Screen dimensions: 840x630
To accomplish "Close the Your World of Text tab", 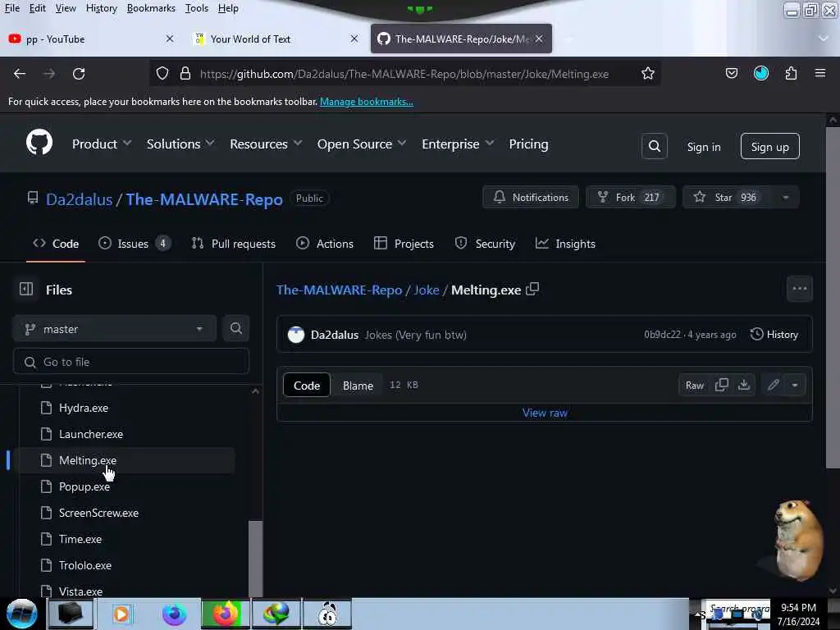I will tap(354, 39).
